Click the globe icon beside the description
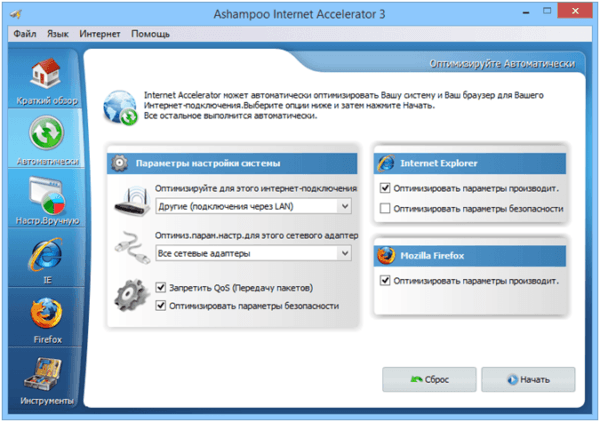The width and height of the screenshot is (600, 422). click(120, 108)
